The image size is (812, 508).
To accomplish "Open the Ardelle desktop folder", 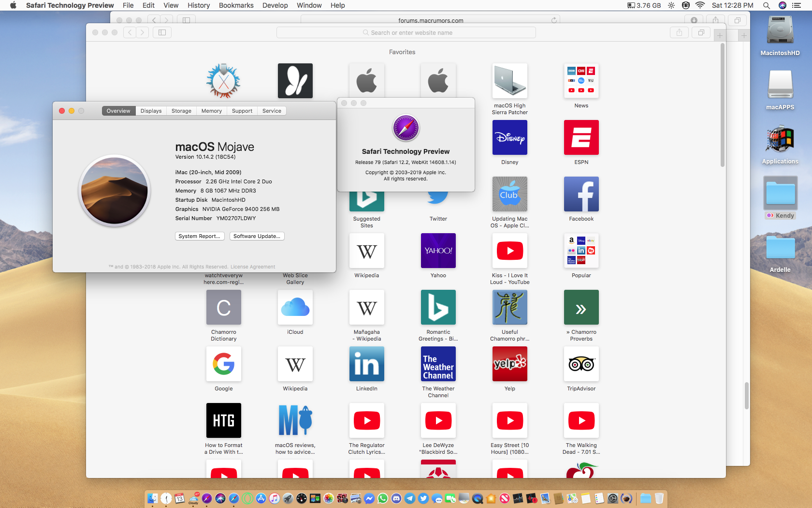I will [780, 248].
